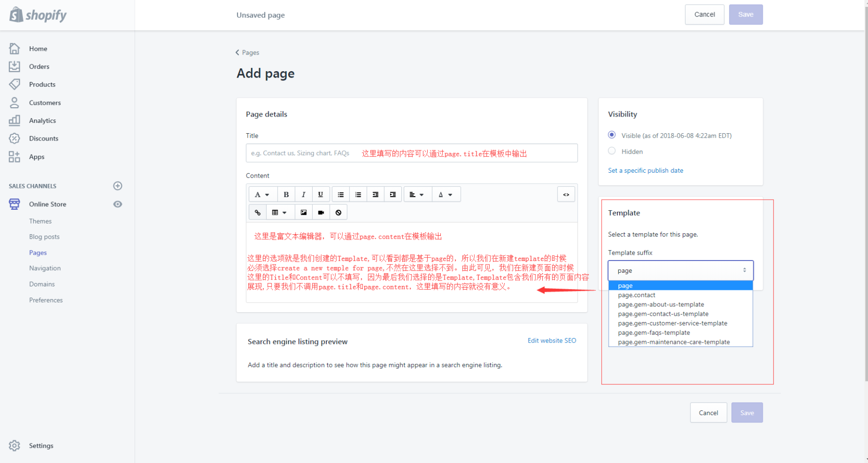Image resolution: width=868 pixels, height=463 pixels.
Task: Click the Settings gear icon
Action: [x=15, y=445]
